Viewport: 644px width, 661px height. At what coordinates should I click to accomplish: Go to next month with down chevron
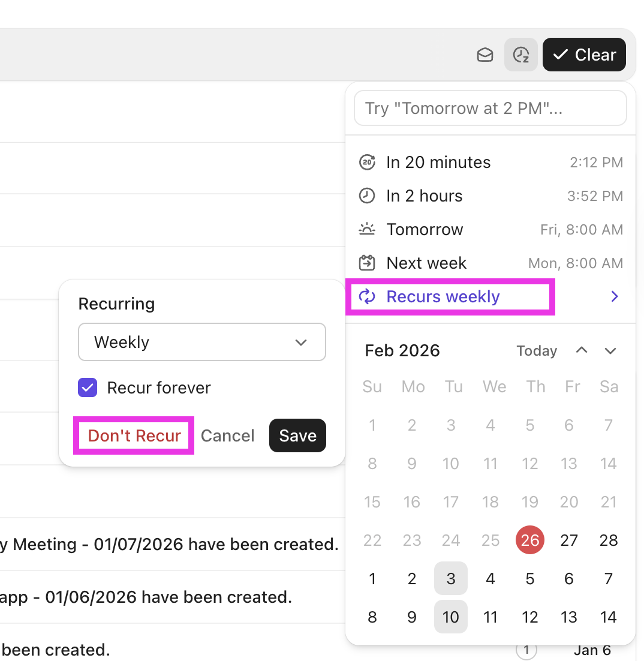(610, 351)
